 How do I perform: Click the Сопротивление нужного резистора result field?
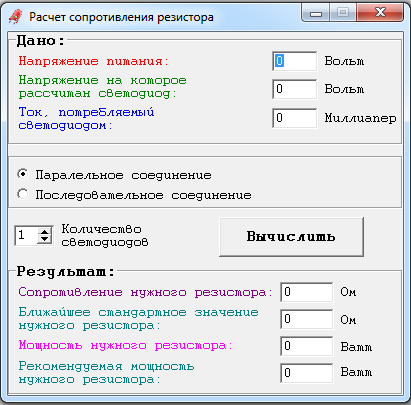pos(306,292)
